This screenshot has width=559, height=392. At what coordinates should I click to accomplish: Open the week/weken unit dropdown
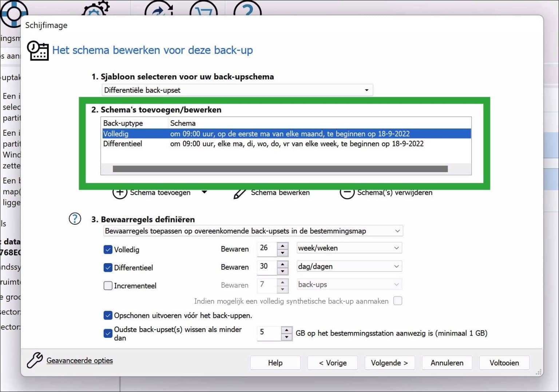click(349, 248)
